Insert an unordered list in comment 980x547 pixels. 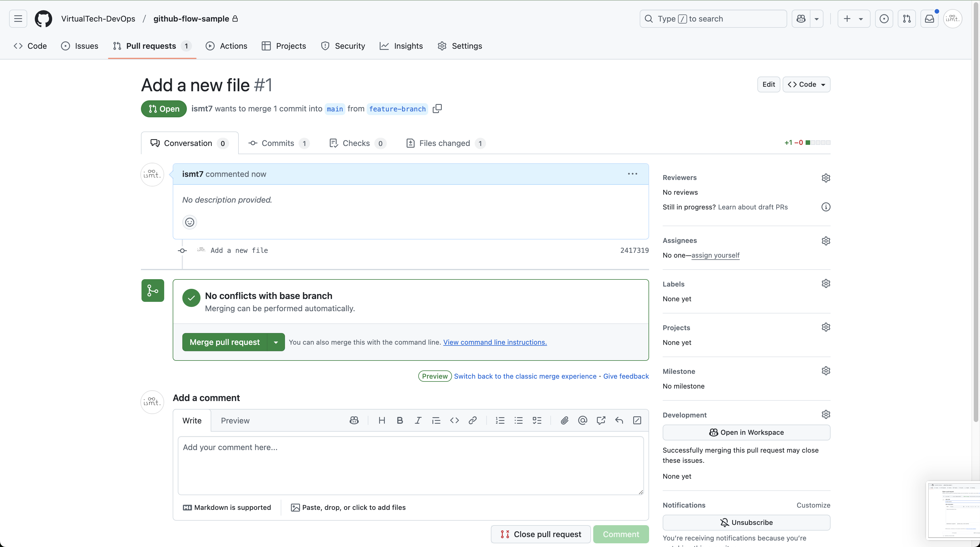coord(519,420)
